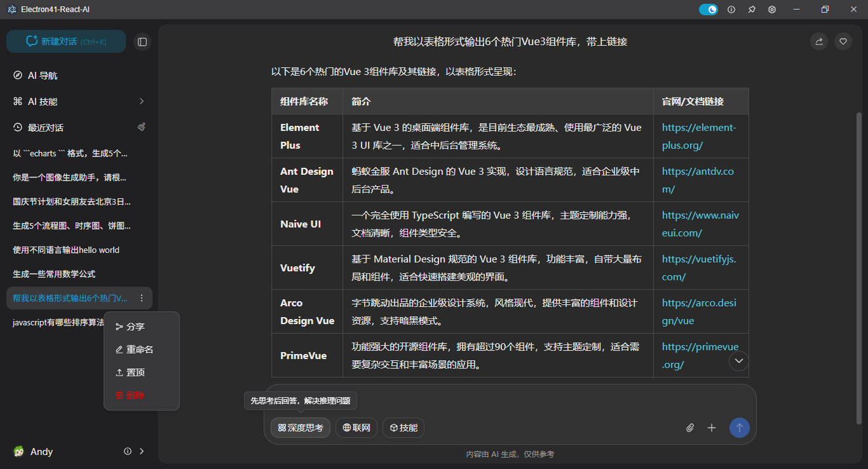868x469 pixels.
Task: Click the 'Ant Design Vue' table cell
Action: 308,180
